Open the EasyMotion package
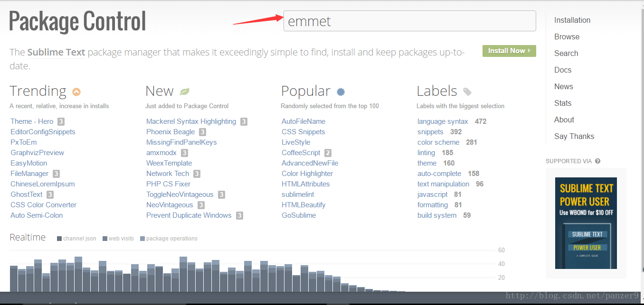The height and width of the screenshot is (305, 644). [x=28, y=163]
